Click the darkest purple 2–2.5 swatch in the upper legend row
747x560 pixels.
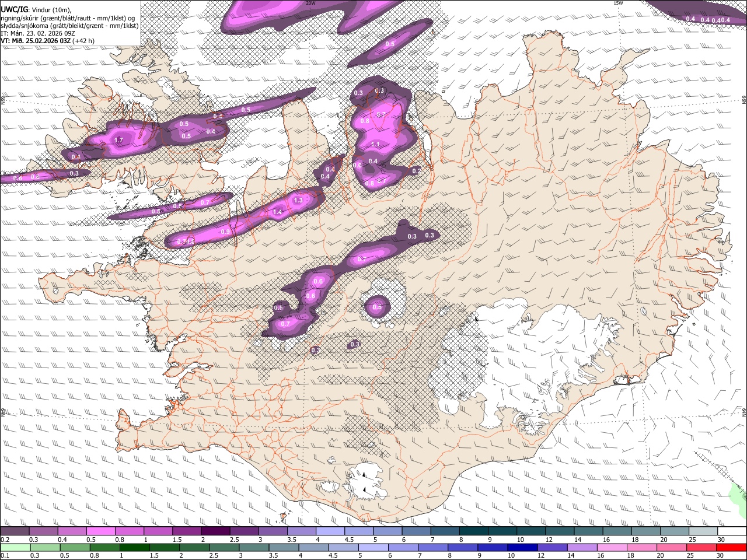[215, 531]
